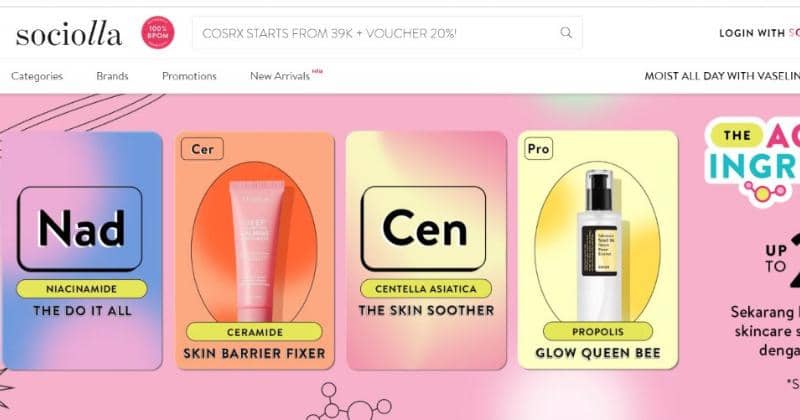Click the Centella Asiatica label pill
This screenshot has width=800, height=420.
click(426, 289)
